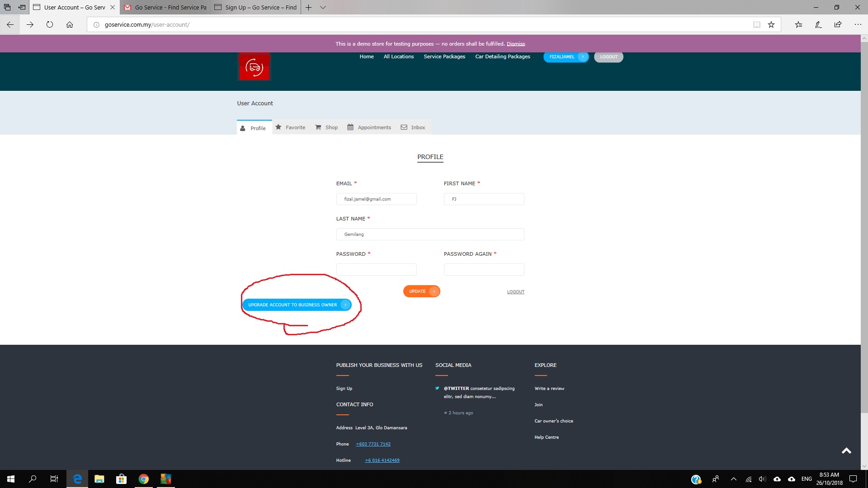
Task: Click Sign Up in the footer
Action: coord(344,388)
